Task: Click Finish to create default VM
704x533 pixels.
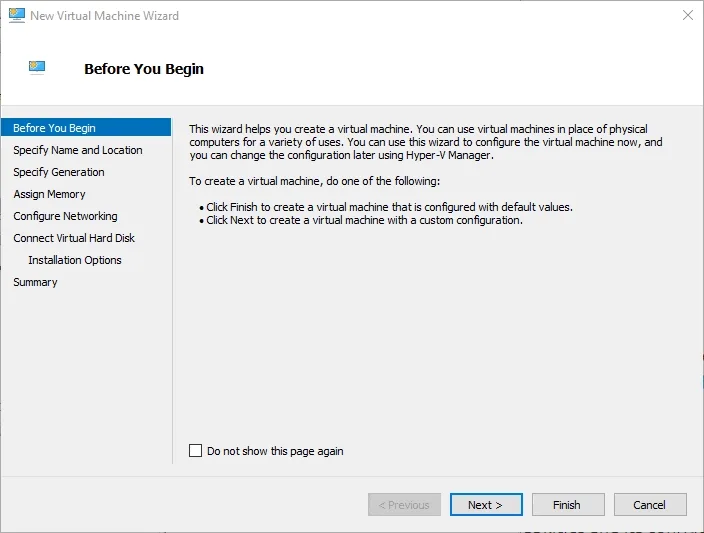Action: click(x=568, y=505)
